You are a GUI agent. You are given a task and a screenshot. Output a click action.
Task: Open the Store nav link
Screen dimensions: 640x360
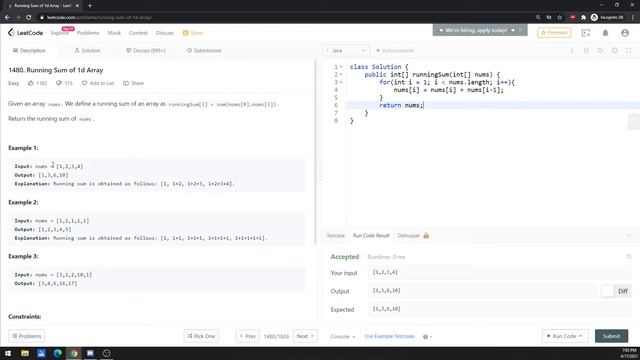tap(193, 33)
